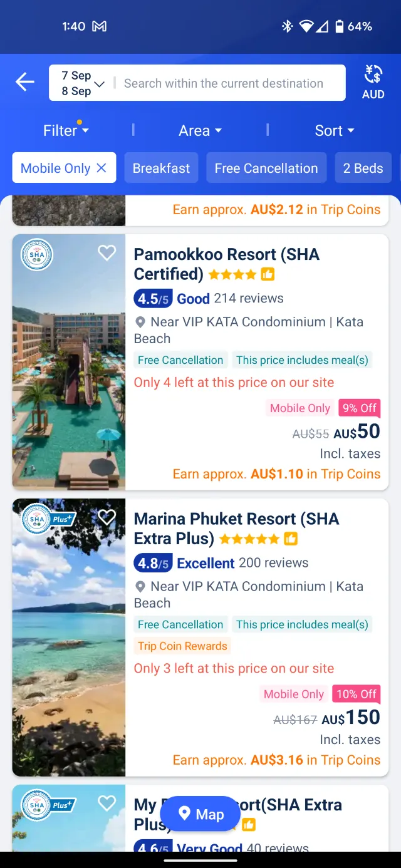Search within the current destination field
The height and width of the screenshot is (868, 401).
point(226,83)
